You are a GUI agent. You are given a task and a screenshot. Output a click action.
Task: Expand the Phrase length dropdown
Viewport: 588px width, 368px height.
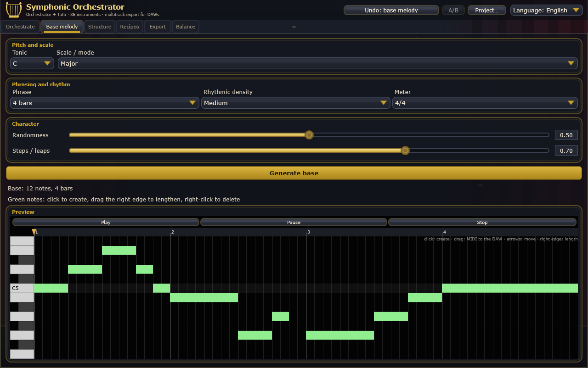click(104, 103)
